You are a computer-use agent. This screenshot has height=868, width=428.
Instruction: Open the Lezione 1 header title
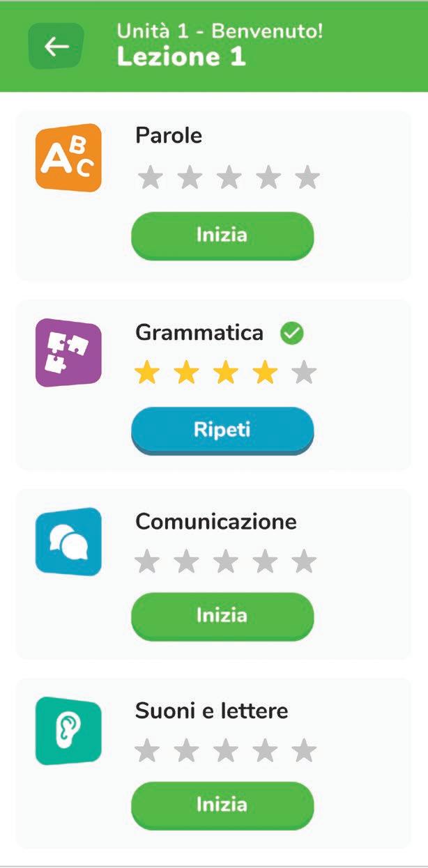[x=181, y=57]
